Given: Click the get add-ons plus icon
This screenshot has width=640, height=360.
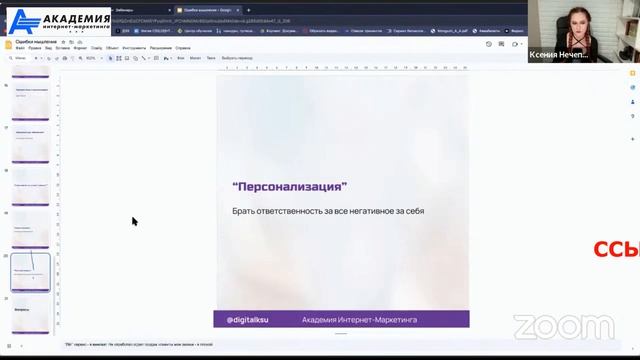Looking at the screenshot, I should pyautogui.click(x=633, y=139).
